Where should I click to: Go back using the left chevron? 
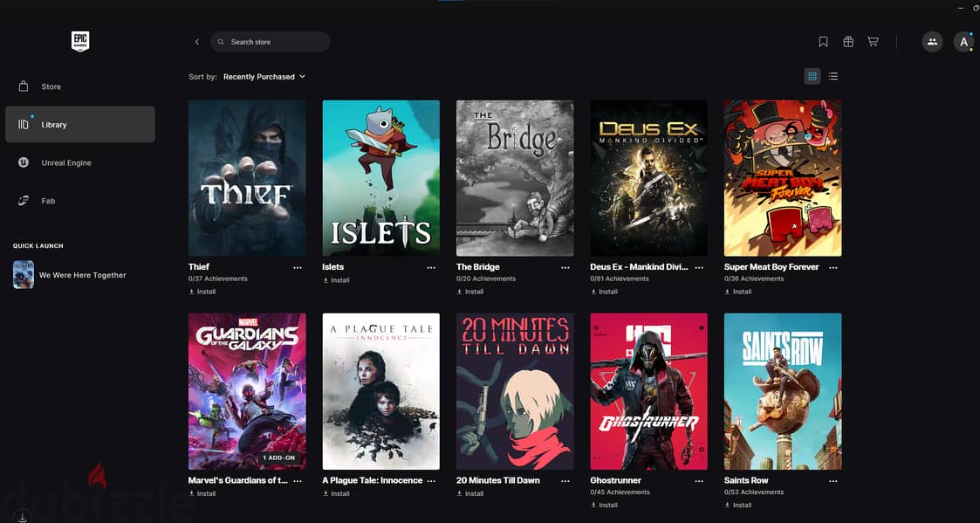tap(197, 42)
